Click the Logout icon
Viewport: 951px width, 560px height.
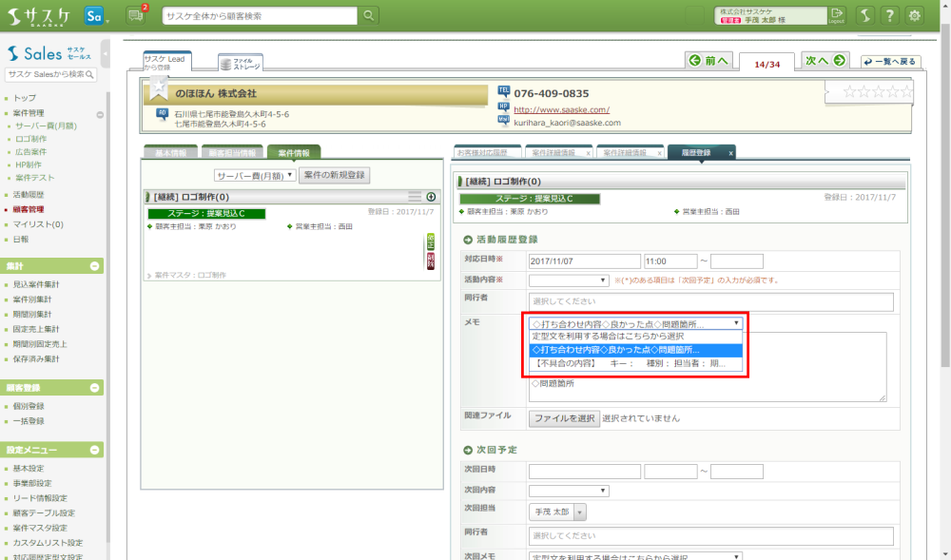tap(836, 15)
